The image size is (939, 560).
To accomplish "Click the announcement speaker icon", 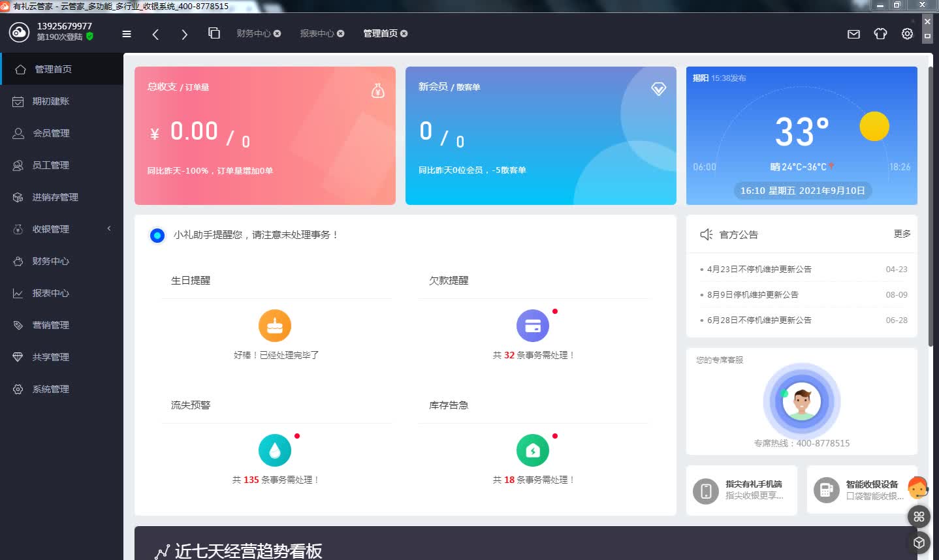I will click(706, 234).
